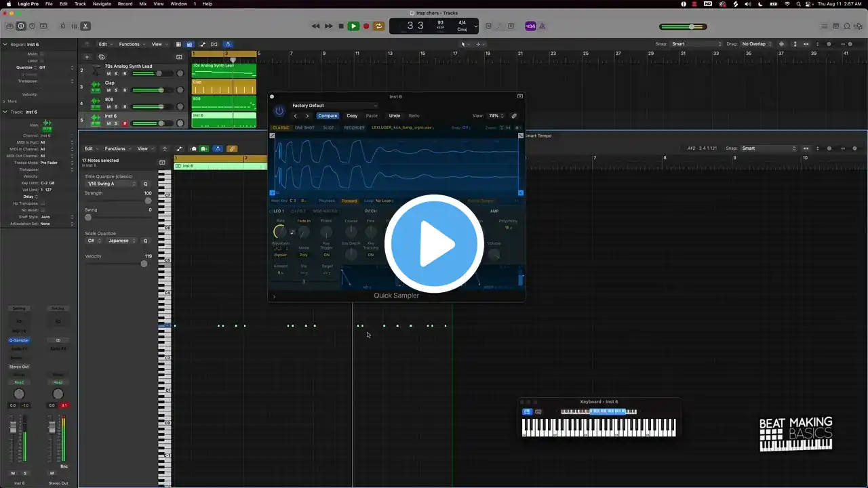Click the Undo button in Quick Sampler
Viewport: 868px width, 488px height.
(395, 116)
